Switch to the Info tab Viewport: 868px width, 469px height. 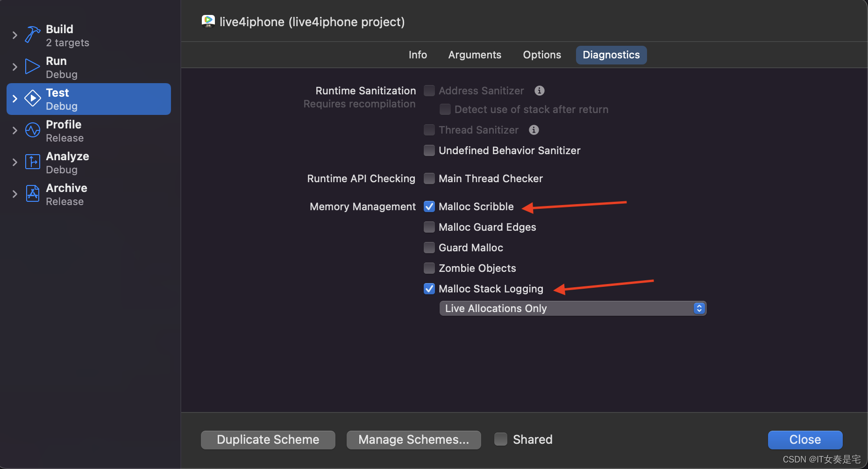(x=418, y=55)
